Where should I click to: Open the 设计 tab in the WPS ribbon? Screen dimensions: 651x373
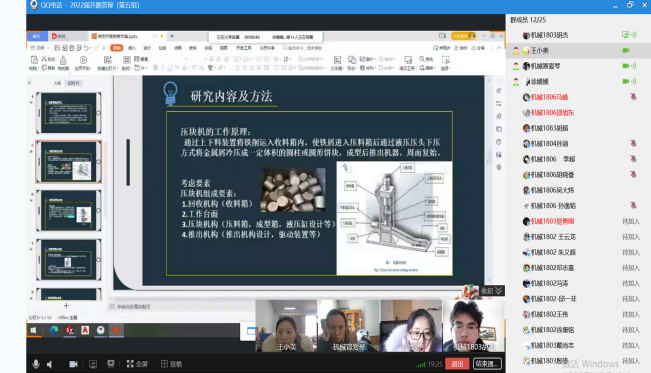pos(147,48)
